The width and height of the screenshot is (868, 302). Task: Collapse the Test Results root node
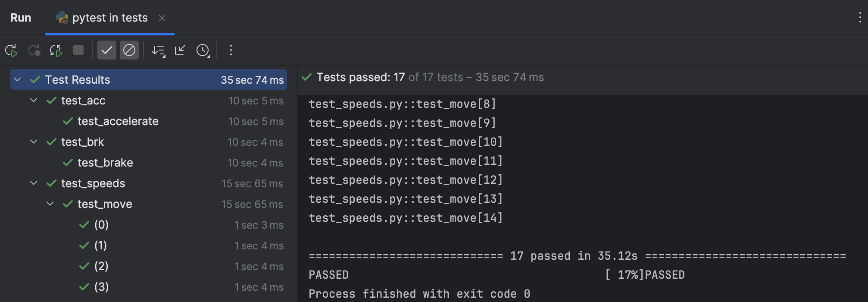pyautogui.click(x=16, y=79)
